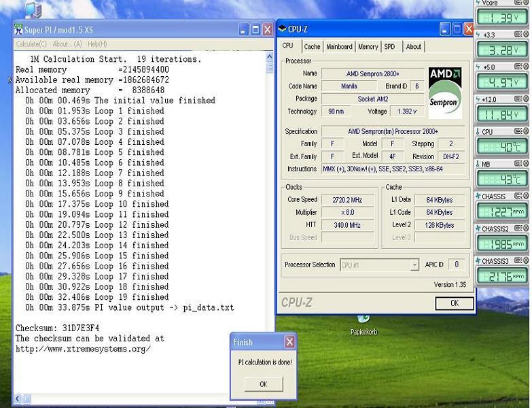This screenshot has width=532, height=408.
Task: Open settings icon on CHASSIS3 fan panel
Action: [x=518, y=260]
